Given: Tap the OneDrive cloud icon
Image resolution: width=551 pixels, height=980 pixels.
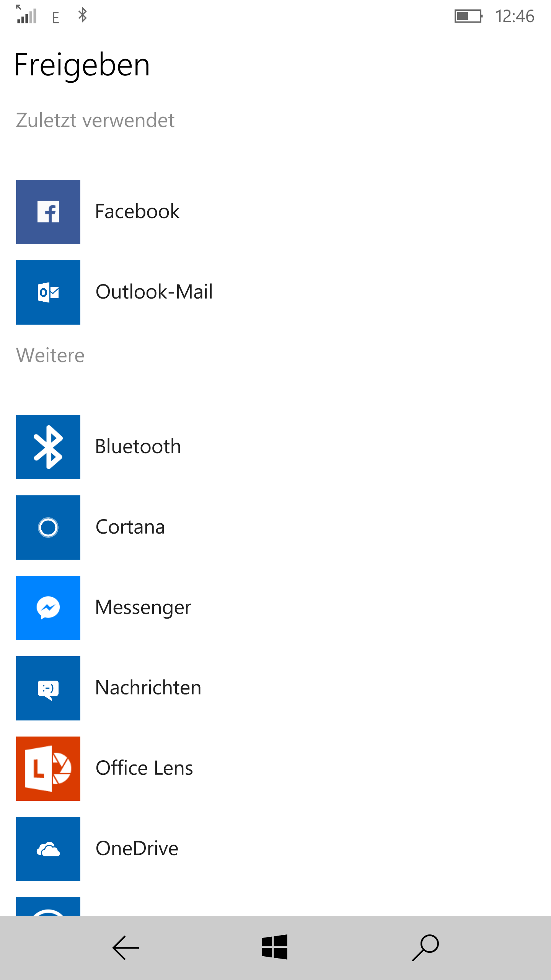Looking at the screenshot, I should pos(48,849).
